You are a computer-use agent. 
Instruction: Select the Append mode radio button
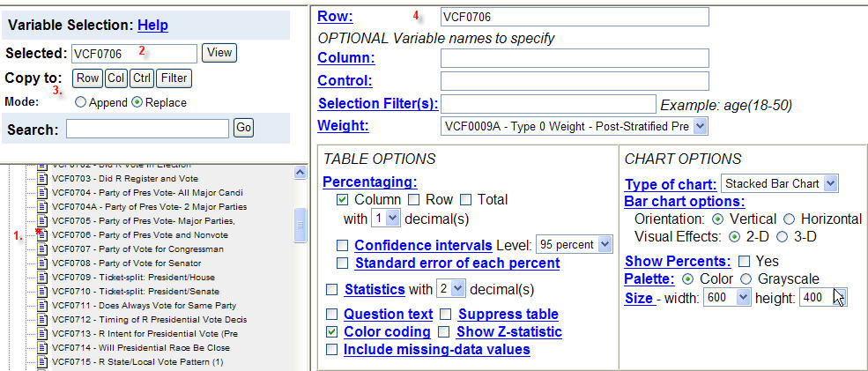[x=81, y=102]
